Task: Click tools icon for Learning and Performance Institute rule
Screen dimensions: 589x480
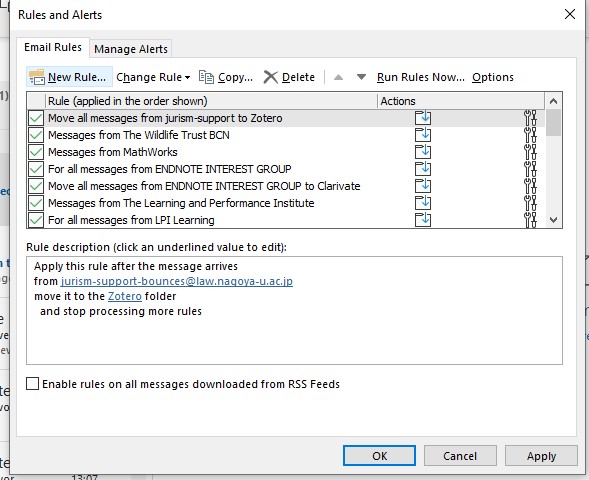Action: pyautogui.click(x=530, y=203)
